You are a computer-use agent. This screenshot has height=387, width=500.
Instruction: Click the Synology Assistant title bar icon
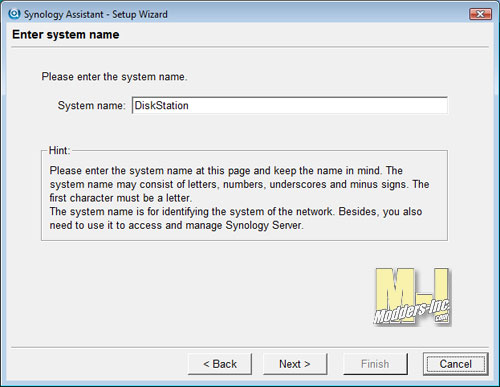click(x=14, y=14)
